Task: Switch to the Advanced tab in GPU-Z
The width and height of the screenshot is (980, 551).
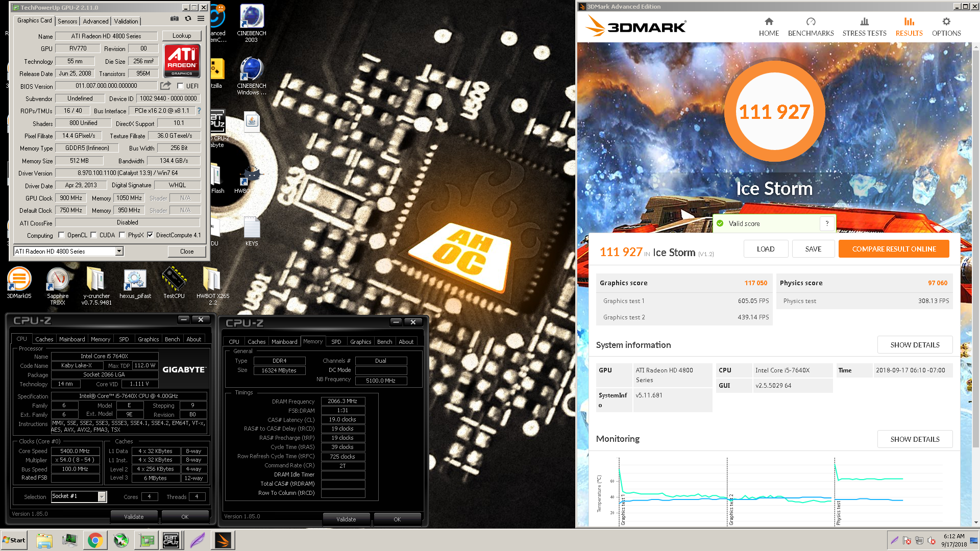Action: click(x=95, y=21)
